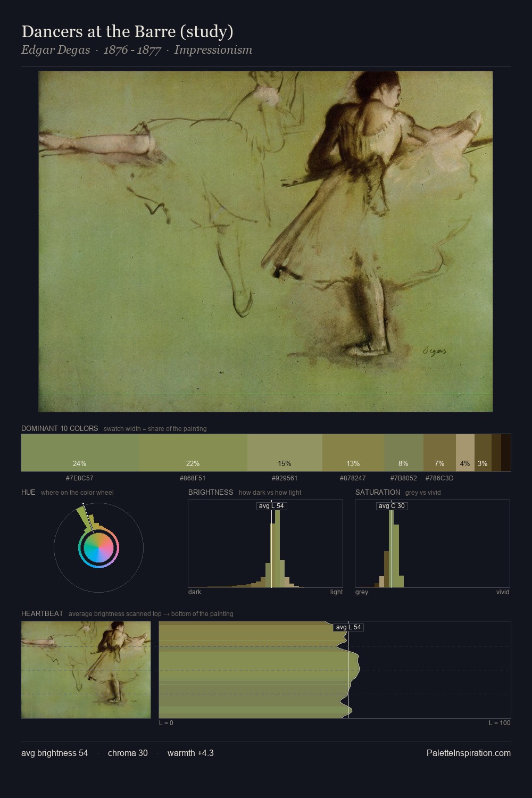Click the hex code #929561
Screen dimensions: 532x798
pos(285,478)
